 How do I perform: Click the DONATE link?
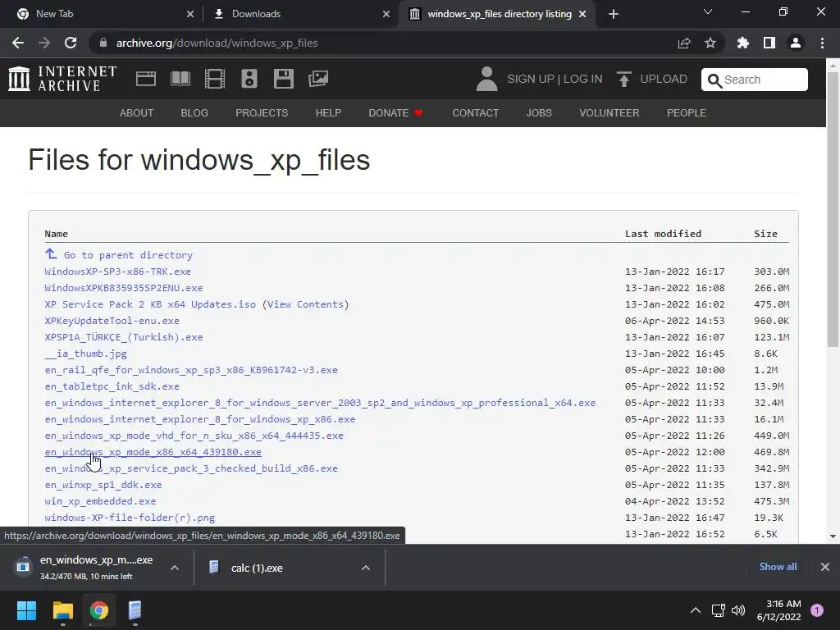click(396, 113)
